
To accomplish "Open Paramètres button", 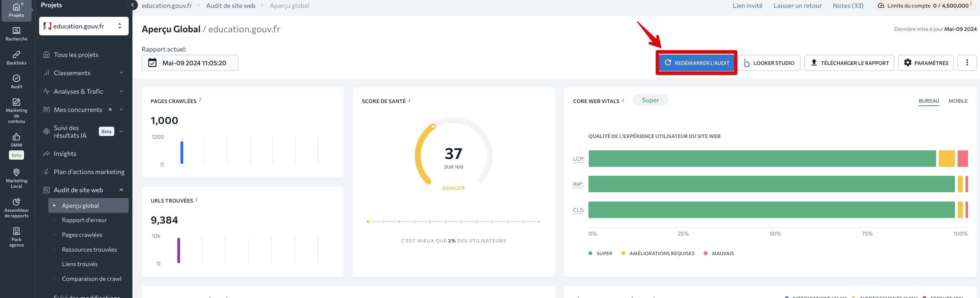I will (925, 63).
